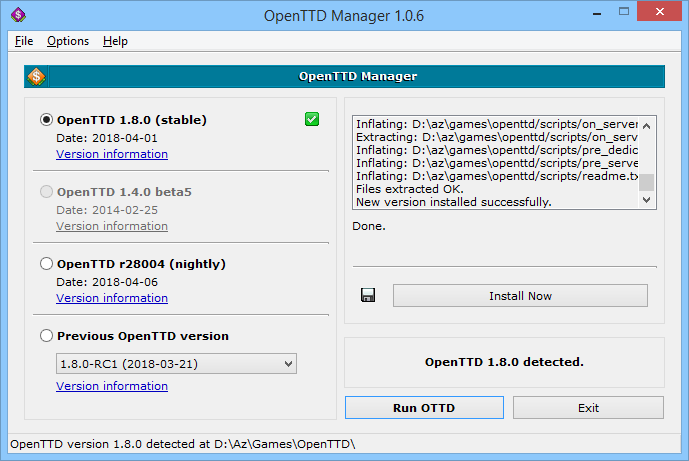Screen dimensions: 689x461
Task: Open the File menu
Action: [x=24, y=41]
